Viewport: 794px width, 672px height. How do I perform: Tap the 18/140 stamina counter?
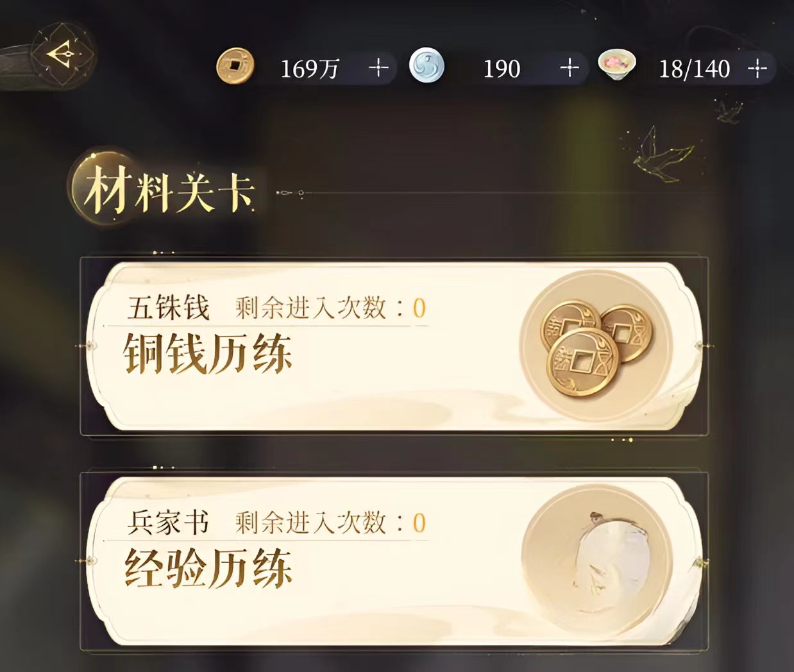695,69
